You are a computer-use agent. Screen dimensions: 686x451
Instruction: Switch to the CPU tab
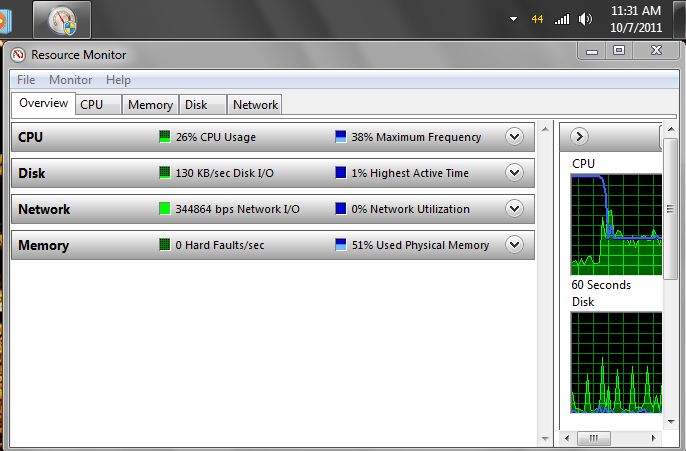tap(98, 105)
